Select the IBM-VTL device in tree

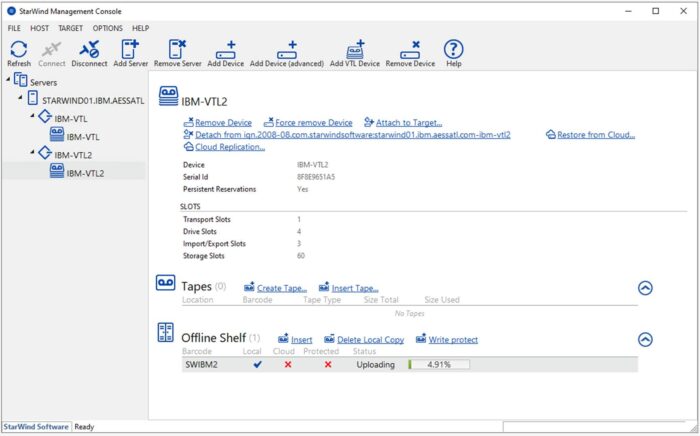click(82, 136)
